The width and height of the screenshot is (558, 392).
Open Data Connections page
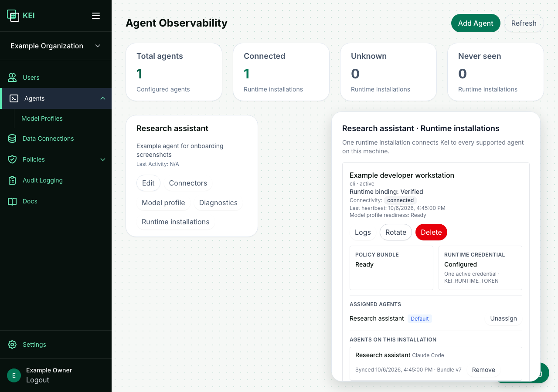tap(48, 139)
